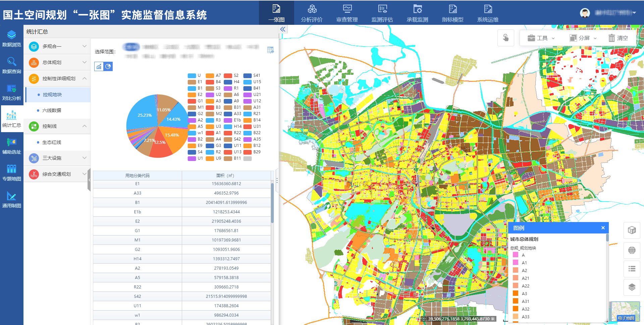
Task: Toggle the S41 legend swatch in chart
Action: pos(248,75)
